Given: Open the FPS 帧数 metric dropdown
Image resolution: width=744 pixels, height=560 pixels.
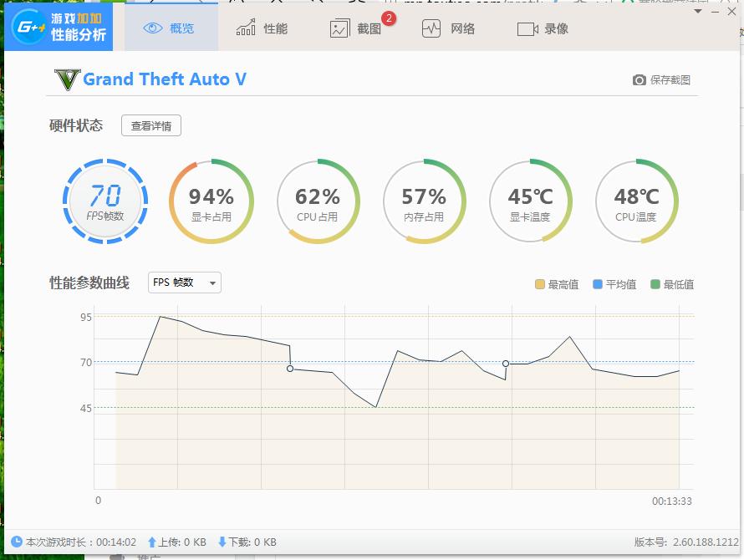Looking at the screenshot, I should click(x=184, y=283).
